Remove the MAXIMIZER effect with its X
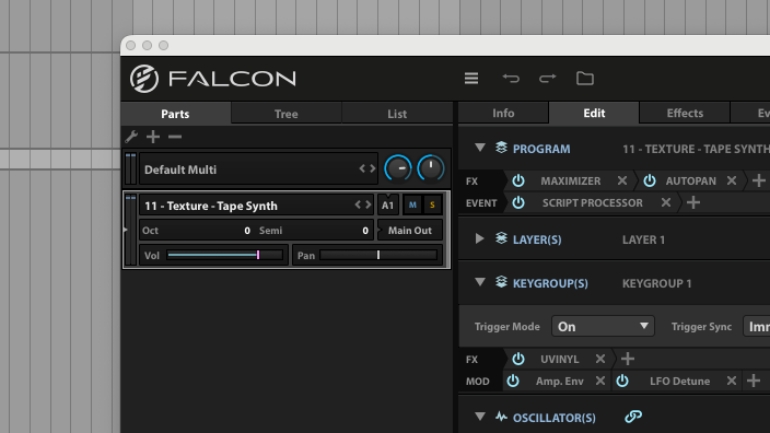770x433 pixels. click(x=622, y=181)
